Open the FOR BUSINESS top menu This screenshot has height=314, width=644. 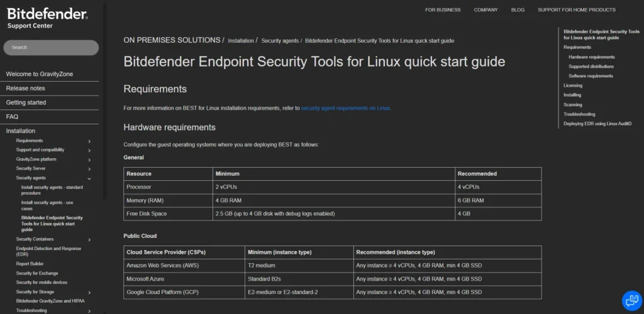(x=443, y=10)
